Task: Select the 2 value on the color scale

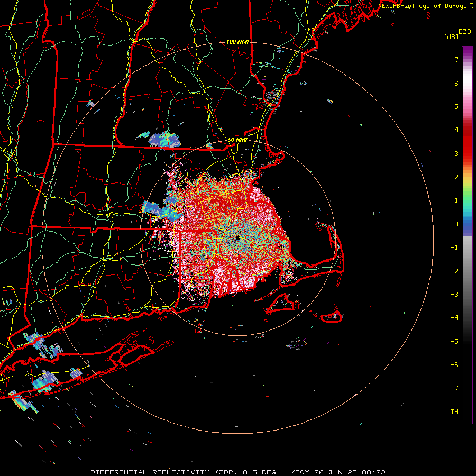Action: click(456, 177)
